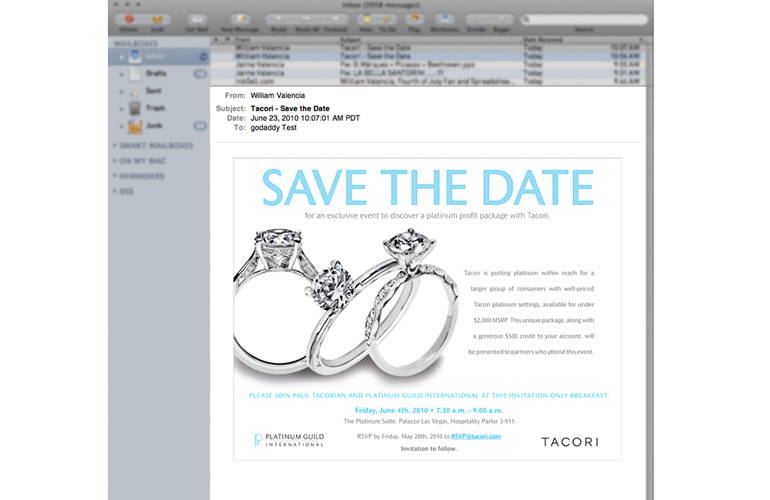Compose with the New Message icon
This screenshot has width=770, height=500.
click(x=241, y=19)
